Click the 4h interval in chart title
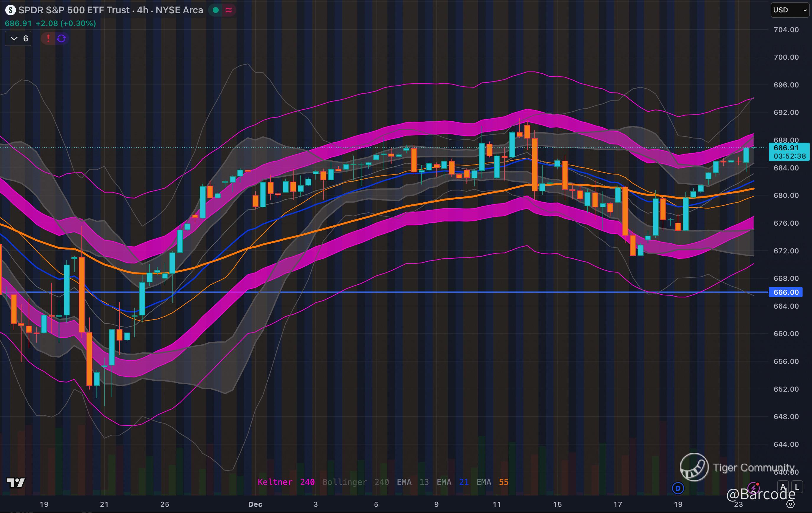This screenshot has width=812, height=513. pyautogui.click(x=143, y=10)
